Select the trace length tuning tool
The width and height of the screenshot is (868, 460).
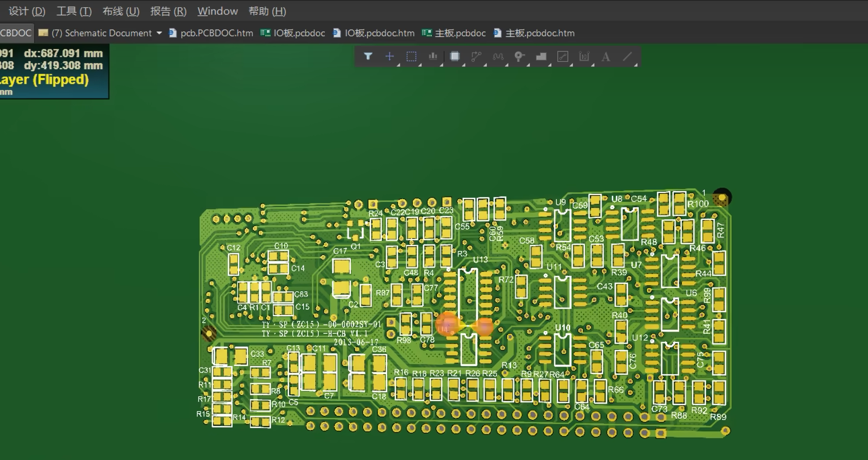pos(498,57)
